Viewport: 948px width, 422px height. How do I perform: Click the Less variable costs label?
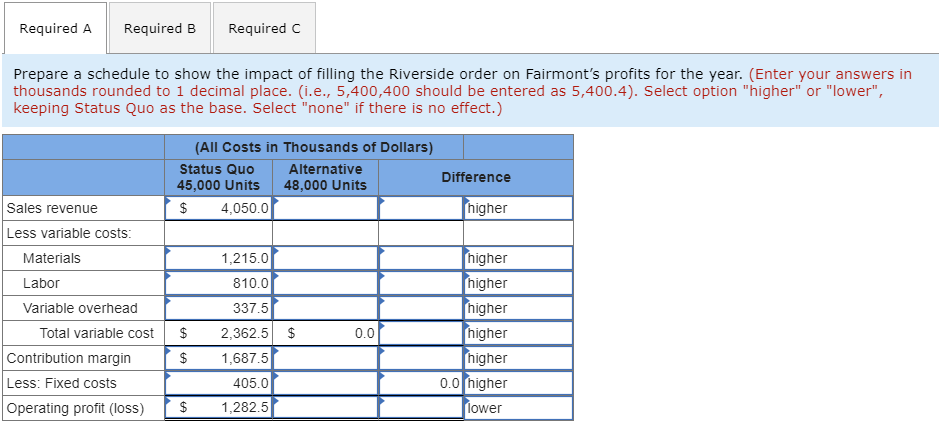[69, 233]
